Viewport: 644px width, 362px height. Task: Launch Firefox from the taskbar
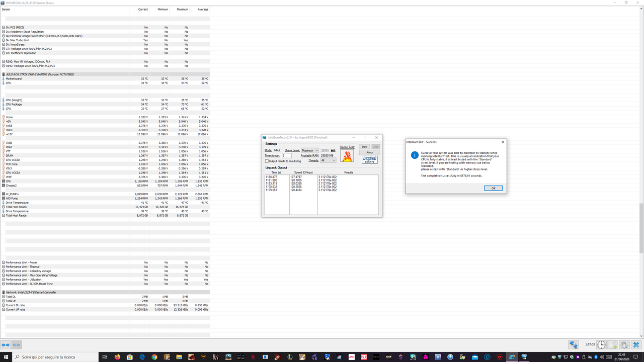click(x=117, y=357)
